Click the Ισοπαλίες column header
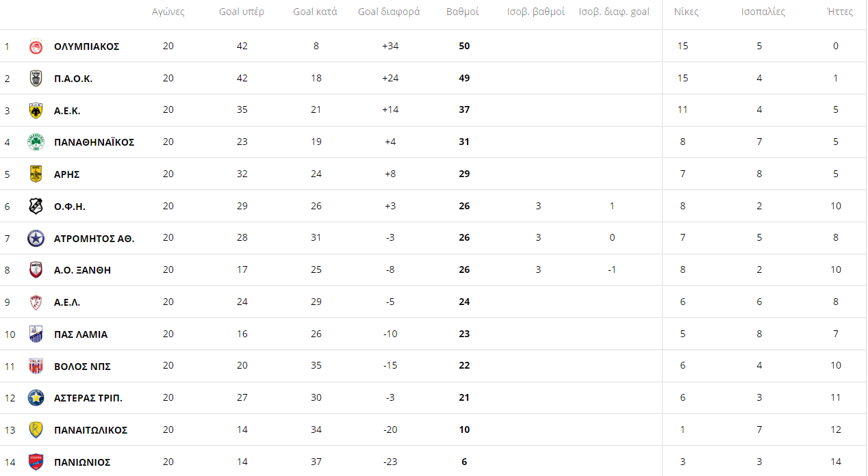The image size is (868, 476). pyautogui.click(x=763, y=12)
